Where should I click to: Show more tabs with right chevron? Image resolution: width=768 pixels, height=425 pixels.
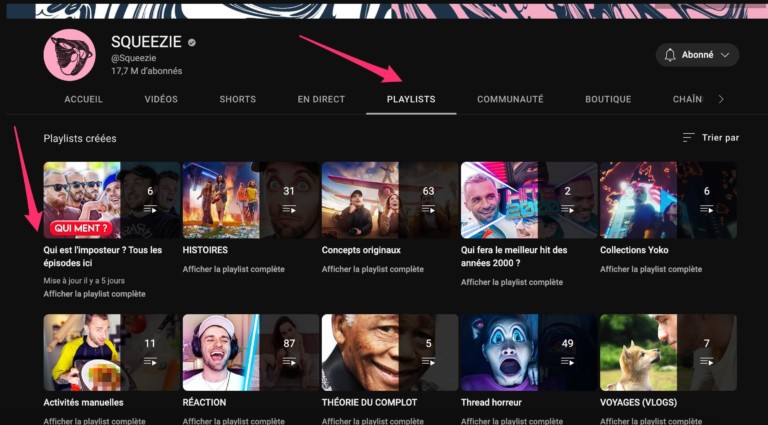[x=720, y=99]
